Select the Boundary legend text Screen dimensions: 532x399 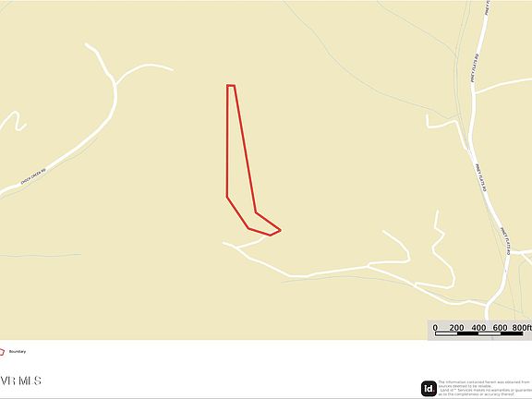18,352
